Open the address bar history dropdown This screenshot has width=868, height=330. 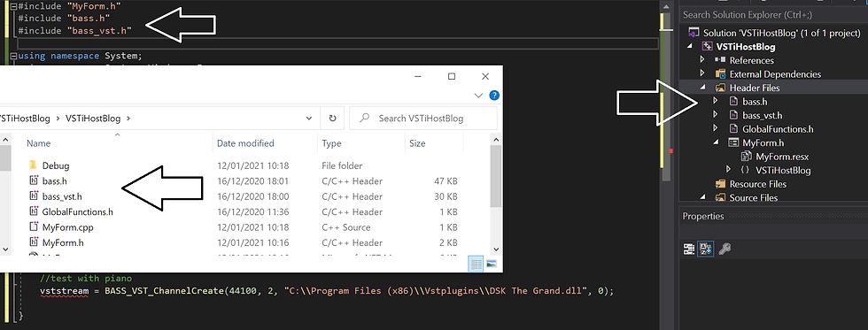[x=309, y=119]
